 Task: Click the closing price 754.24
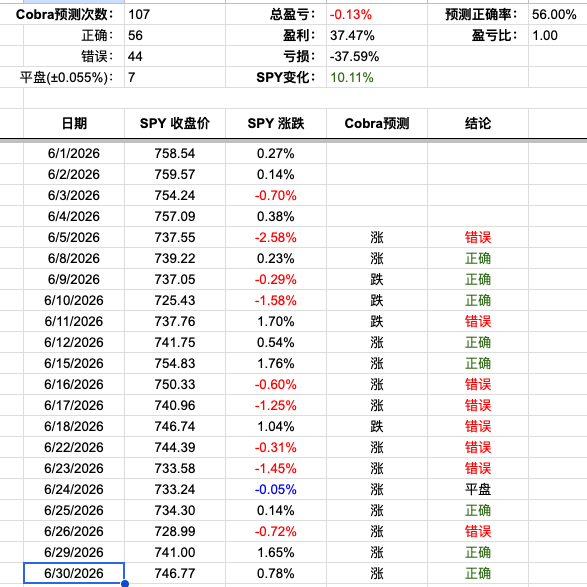175,195
